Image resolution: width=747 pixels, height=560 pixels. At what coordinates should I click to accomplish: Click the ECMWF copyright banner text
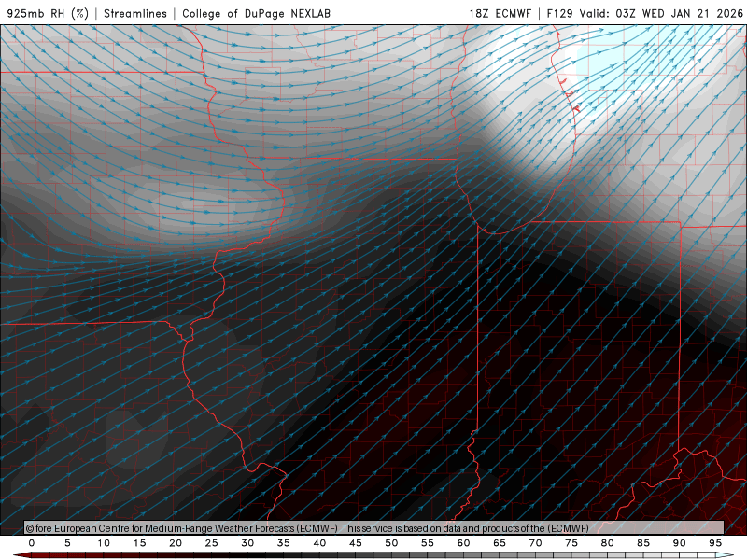click(307, 528)
